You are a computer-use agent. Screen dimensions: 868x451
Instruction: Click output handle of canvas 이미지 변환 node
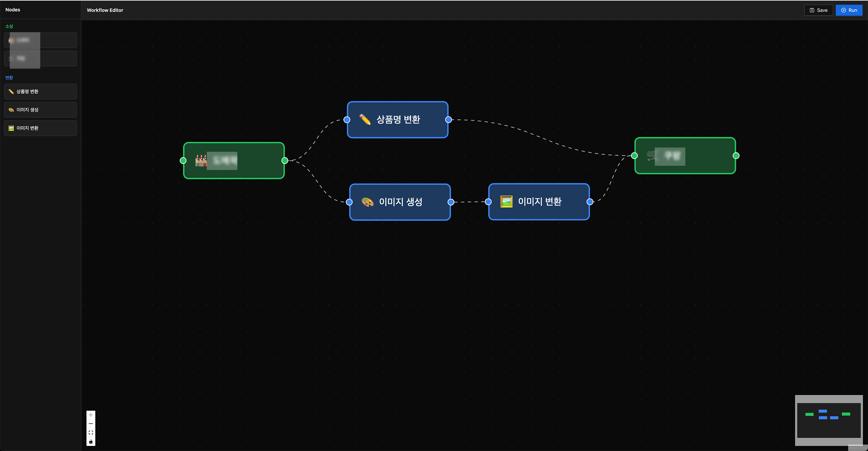tap(590, 202)
